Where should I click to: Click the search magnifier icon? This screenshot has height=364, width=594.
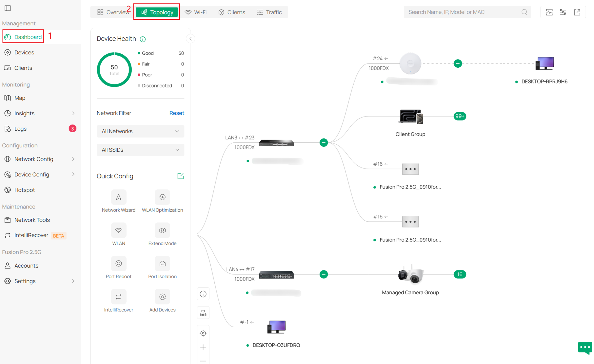524,12
